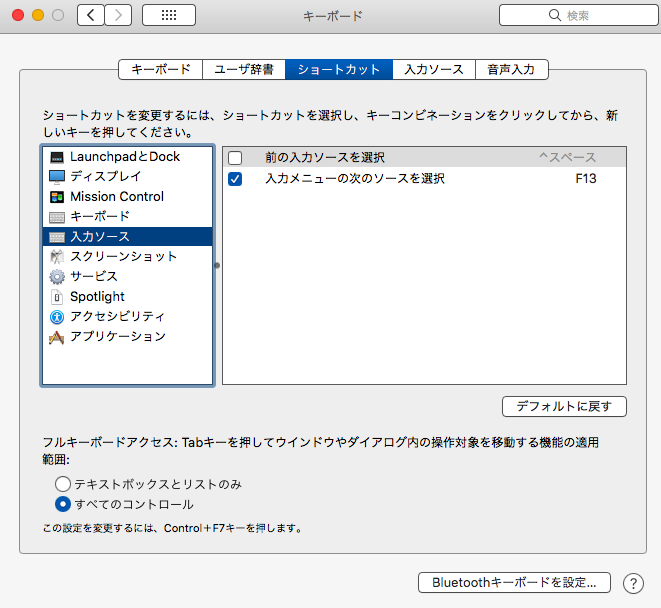Open the 入力ソース tab
The image size is (661, 608).
(x=434, y=70)
